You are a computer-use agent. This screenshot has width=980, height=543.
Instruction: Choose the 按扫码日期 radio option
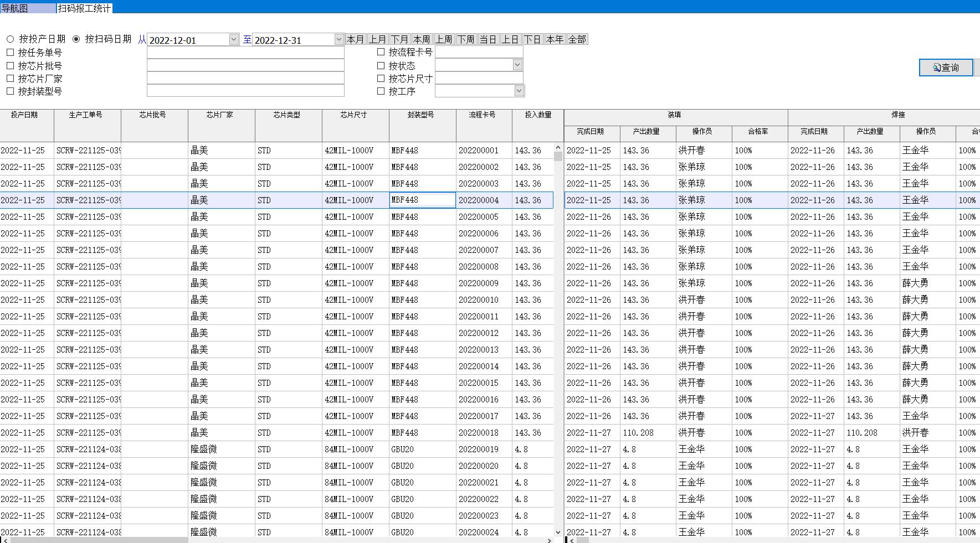(x=76, y=39)
